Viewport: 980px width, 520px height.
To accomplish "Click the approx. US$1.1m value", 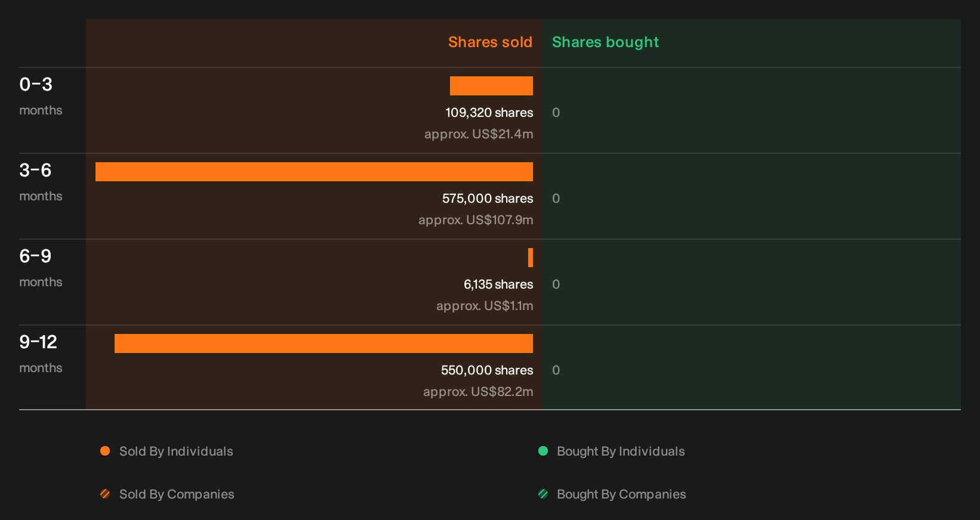I will click(485, 306).
